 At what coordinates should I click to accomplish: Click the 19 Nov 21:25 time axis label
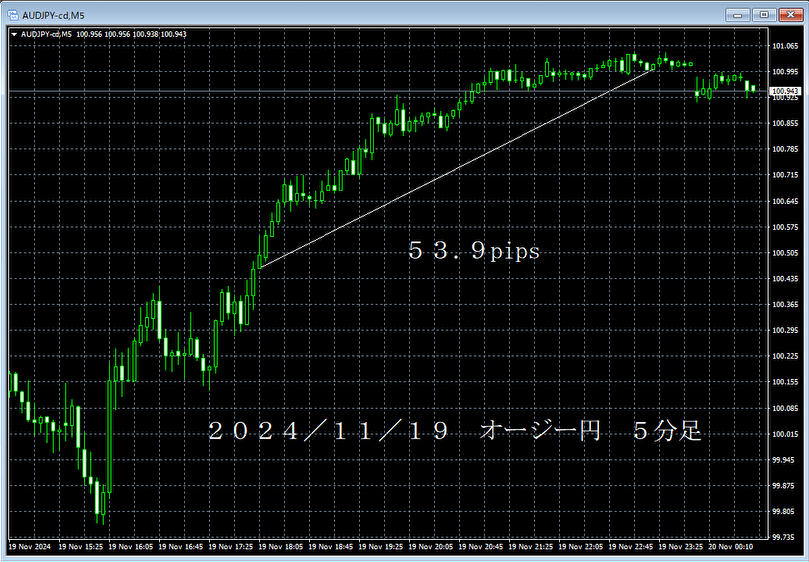tap(531, 546)
